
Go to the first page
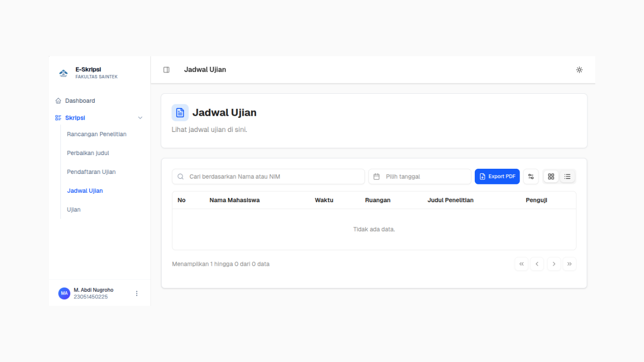click(x=521, y=264)
